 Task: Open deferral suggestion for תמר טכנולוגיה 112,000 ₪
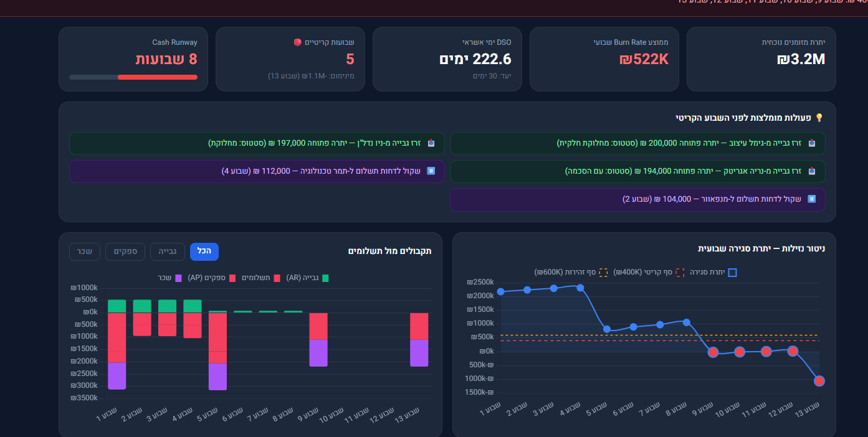click(x=257, y=171)
